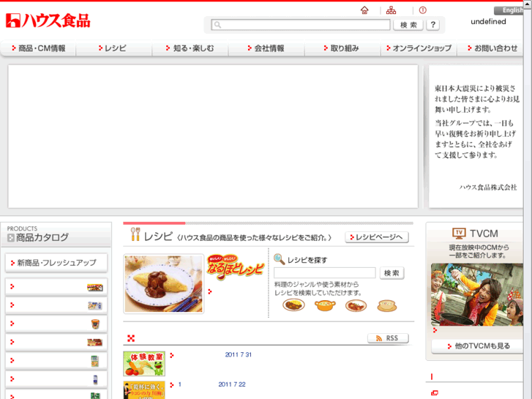Screen dimensions: 532x399
Task: Focus the header search text field
Action: [x=301, y=25]
